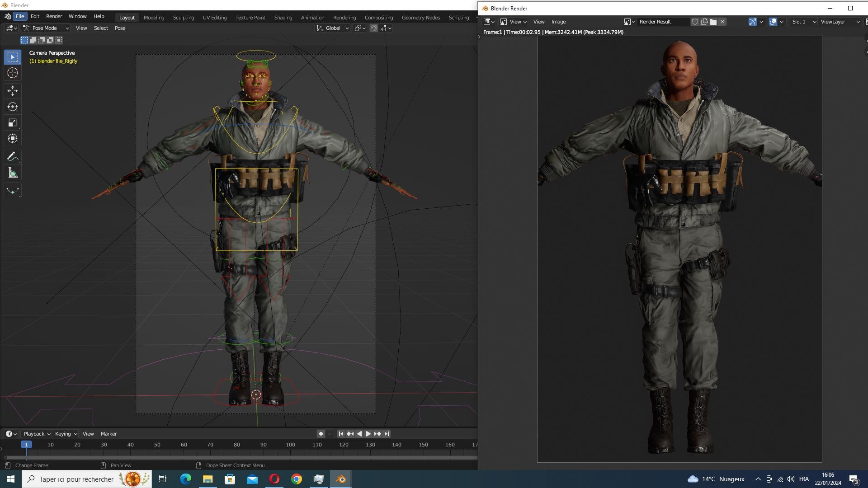Toggle gizmos in the render window
Image resolution: width=868 pixels, height=488 pixels.
click(x=753, y=22)
